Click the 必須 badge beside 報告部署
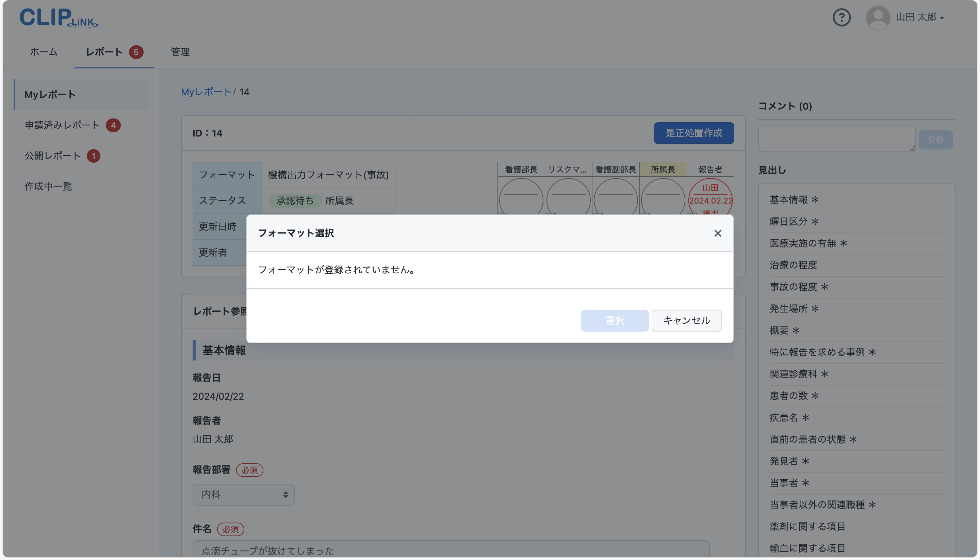The height and width of the screenshot is (560, 980). point(249,470)
